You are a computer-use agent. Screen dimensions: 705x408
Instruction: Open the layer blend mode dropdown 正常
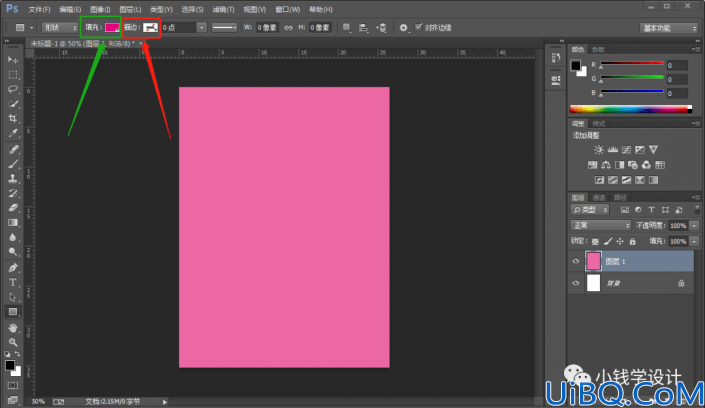(601, 225)
